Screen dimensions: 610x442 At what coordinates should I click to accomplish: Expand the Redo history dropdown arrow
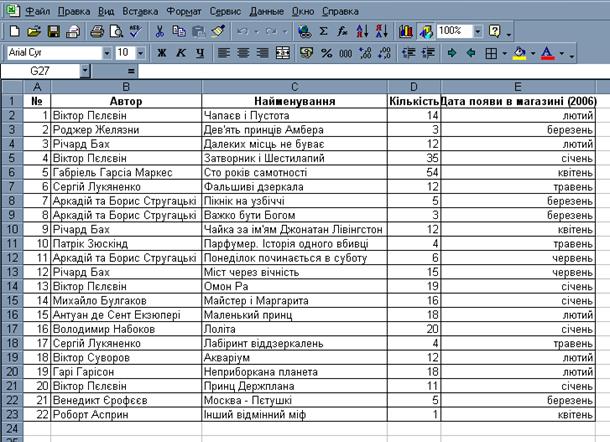pyautogui.click(x=285, y=32)
